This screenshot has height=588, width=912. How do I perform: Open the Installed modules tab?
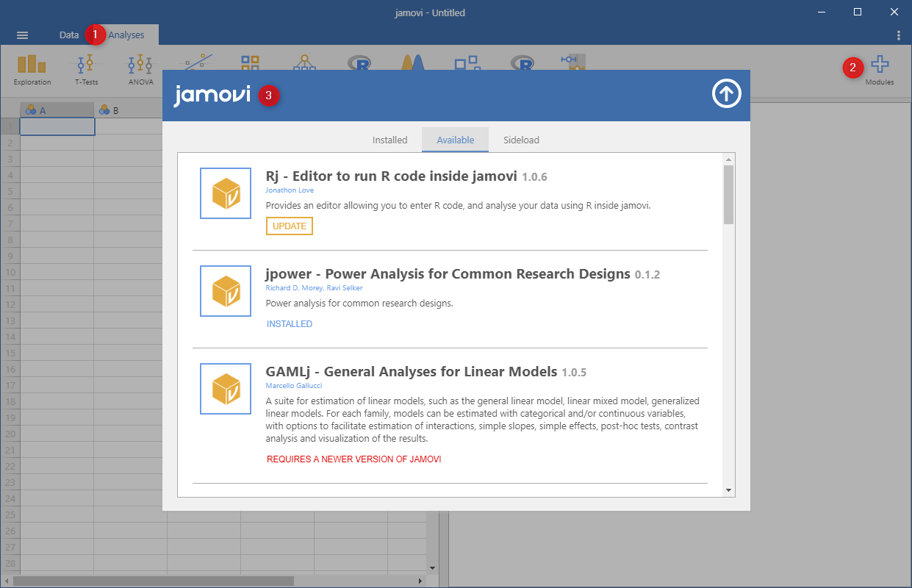389,140
